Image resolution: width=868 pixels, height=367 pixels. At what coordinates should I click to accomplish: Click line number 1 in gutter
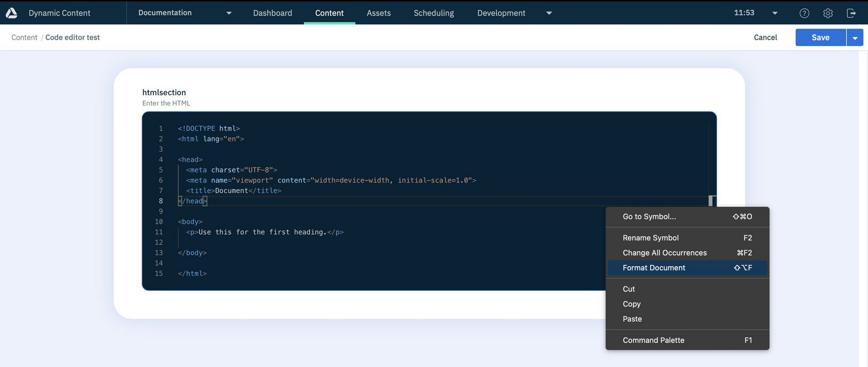pyautogui.click(x=161, y=128)
